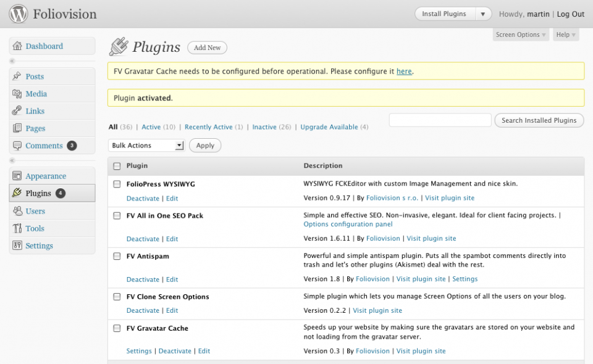The image size is (593, 364).
Task: Open the Users menu item
Action: click(x=36, y=211)
